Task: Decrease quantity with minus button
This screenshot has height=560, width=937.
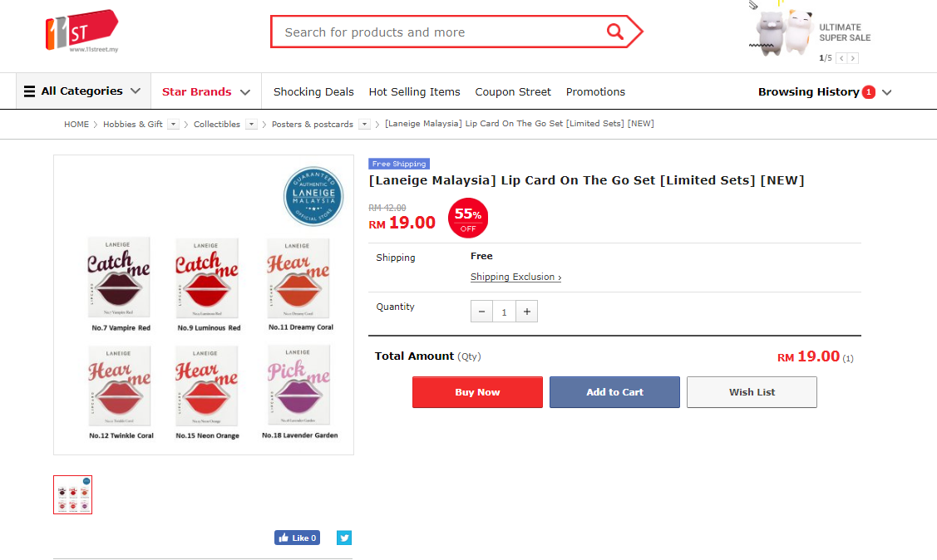Action: click(481, 312)
